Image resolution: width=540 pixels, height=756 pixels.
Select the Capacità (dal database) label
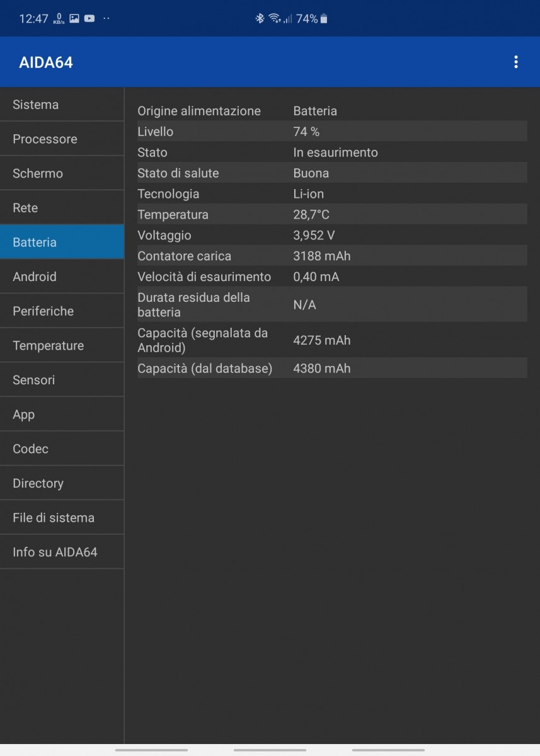point(205,369)
